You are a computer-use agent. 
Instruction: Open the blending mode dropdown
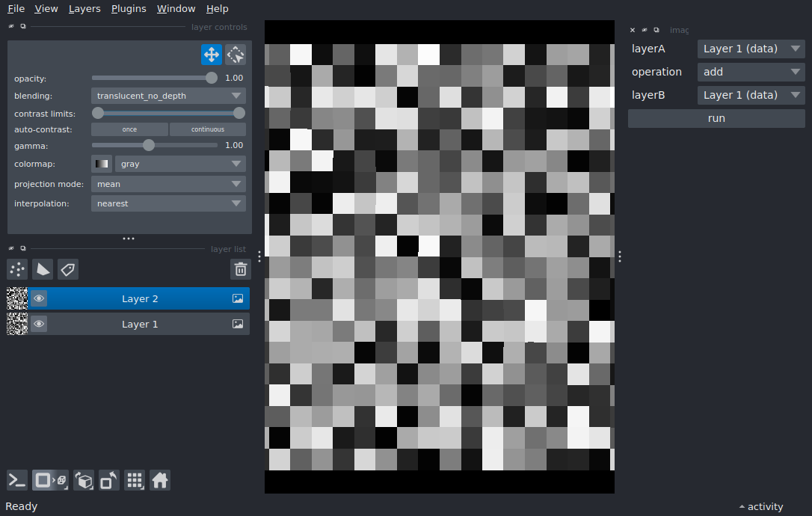tap(168, 96)
